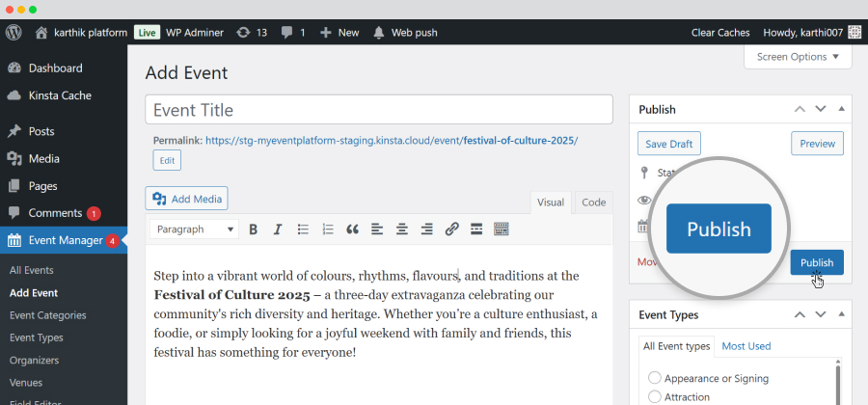Insert a numbered list
Viewport: 868px width, 405px height.
click(x=328, y=229)
